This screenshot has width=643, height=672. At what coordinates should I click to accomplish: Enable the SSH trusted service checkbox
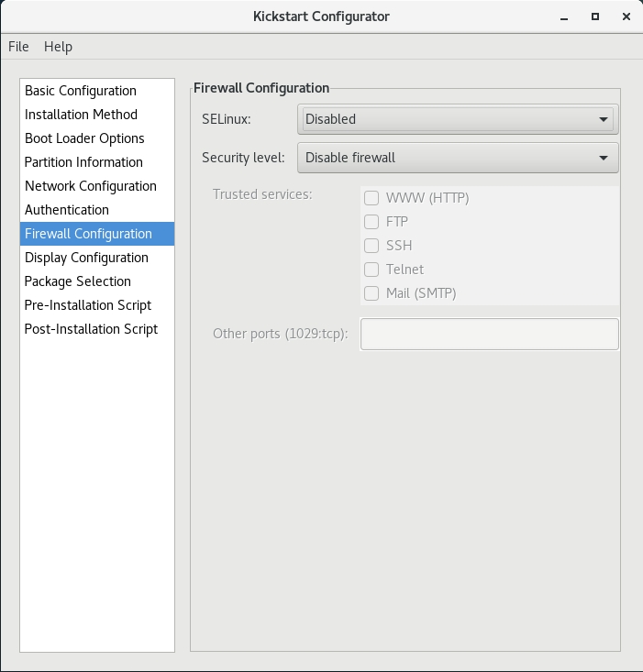click(371, 246)
